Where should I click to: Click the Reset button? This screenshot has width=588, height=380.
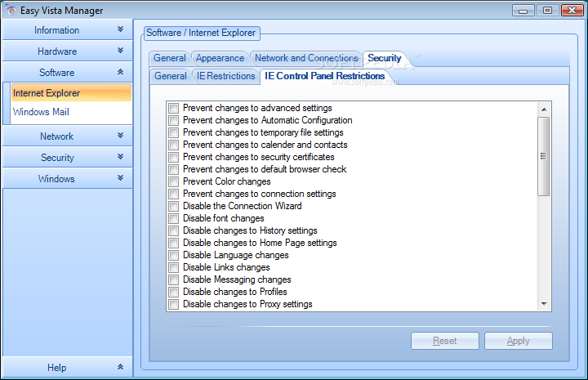coord(445,341)
